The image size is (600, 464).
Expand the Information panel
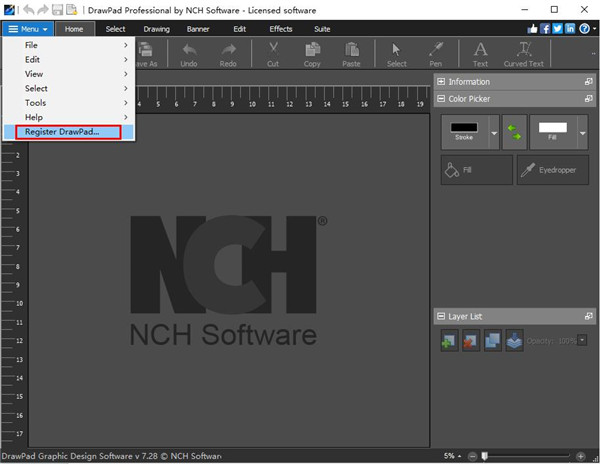pyautogui.click(x=441, y=81)
